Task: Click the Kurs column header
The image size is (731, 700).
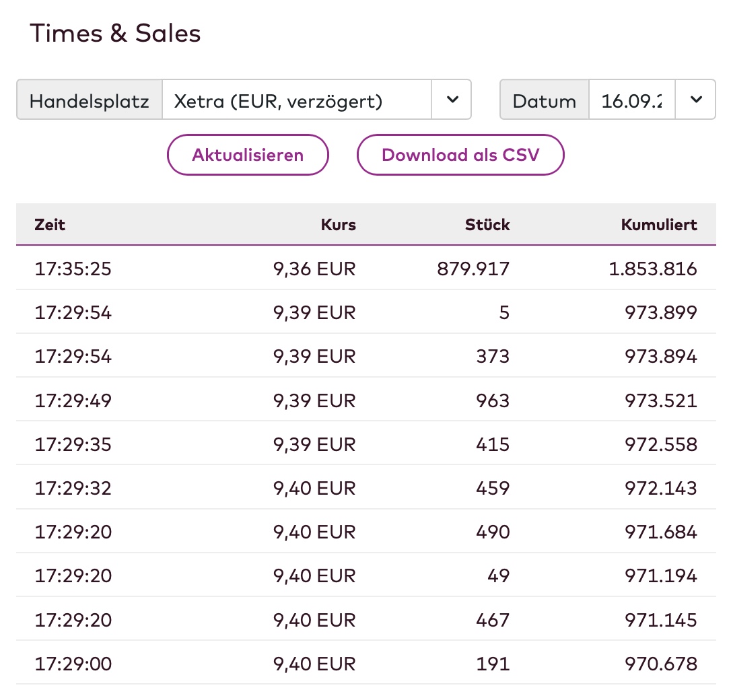Action: pos(338,225)
